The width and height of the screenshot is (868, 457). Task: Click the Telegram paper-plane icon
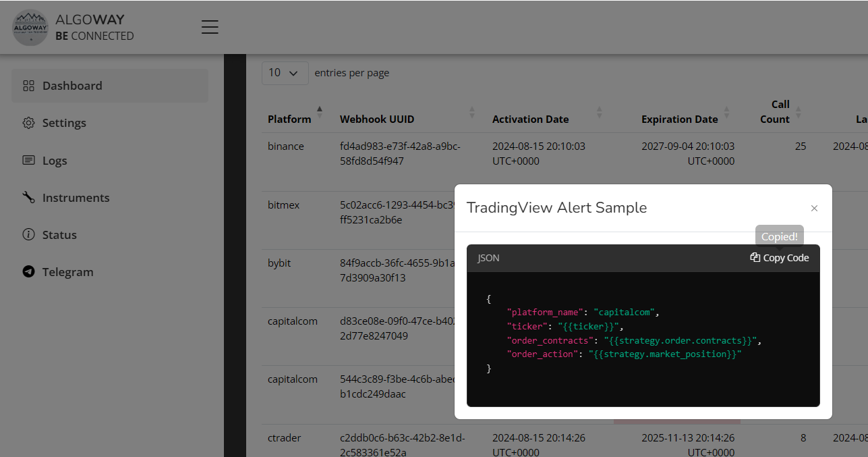[28, 272]
